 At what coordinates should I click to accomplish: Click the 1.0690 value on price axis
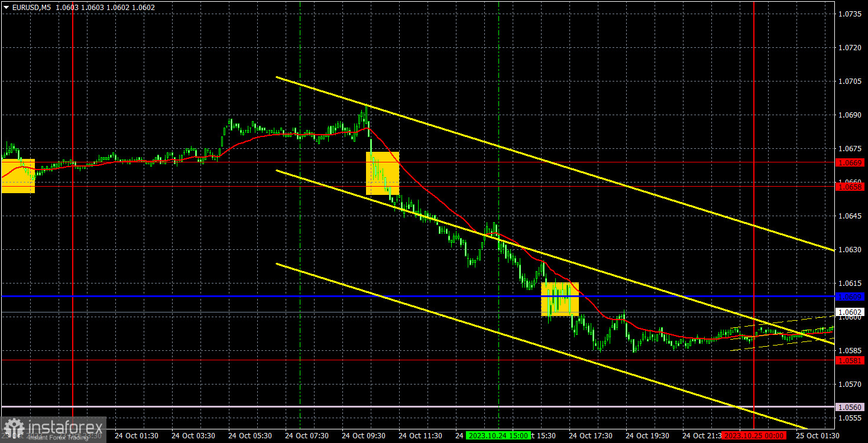tap(850, 115)
